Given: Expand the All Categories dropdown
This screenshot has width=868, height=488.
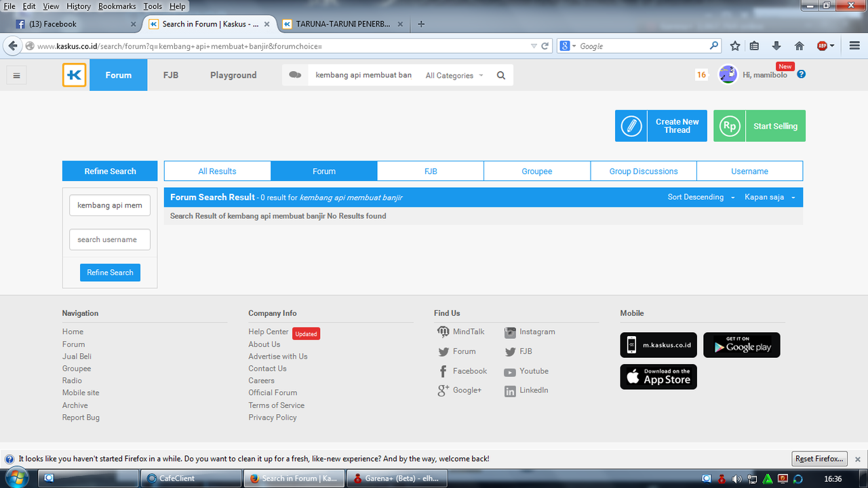Looking at the screenshot, I should [x=454, y=75].
